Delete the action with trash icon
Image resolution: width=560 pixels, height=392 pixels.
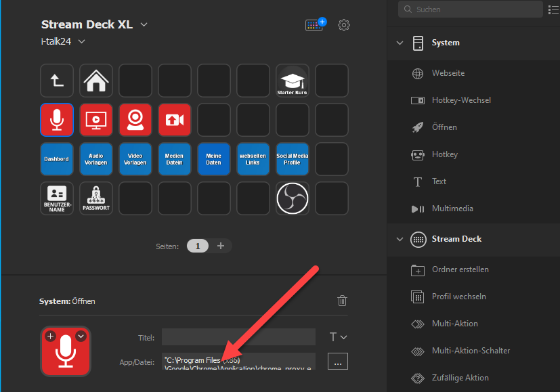tap(342, 301)
